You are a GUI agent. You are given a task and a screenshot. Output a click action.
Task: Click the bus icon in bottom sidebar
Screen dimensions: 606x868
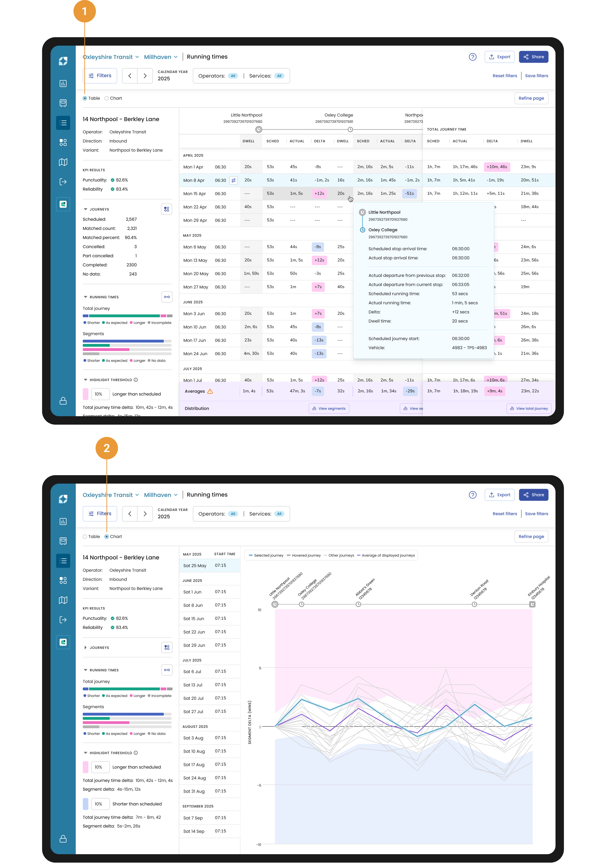coord(63,541)
